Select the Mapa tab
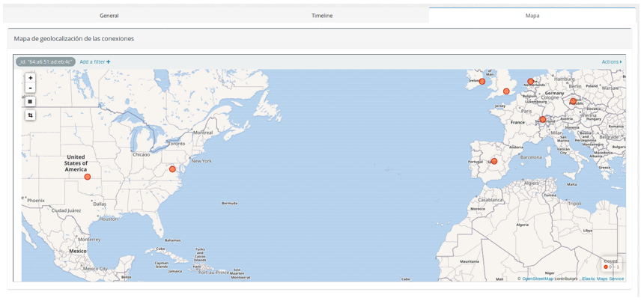This screenshot has height=301, width=644. pyautogui.click(x=532, y=16)
